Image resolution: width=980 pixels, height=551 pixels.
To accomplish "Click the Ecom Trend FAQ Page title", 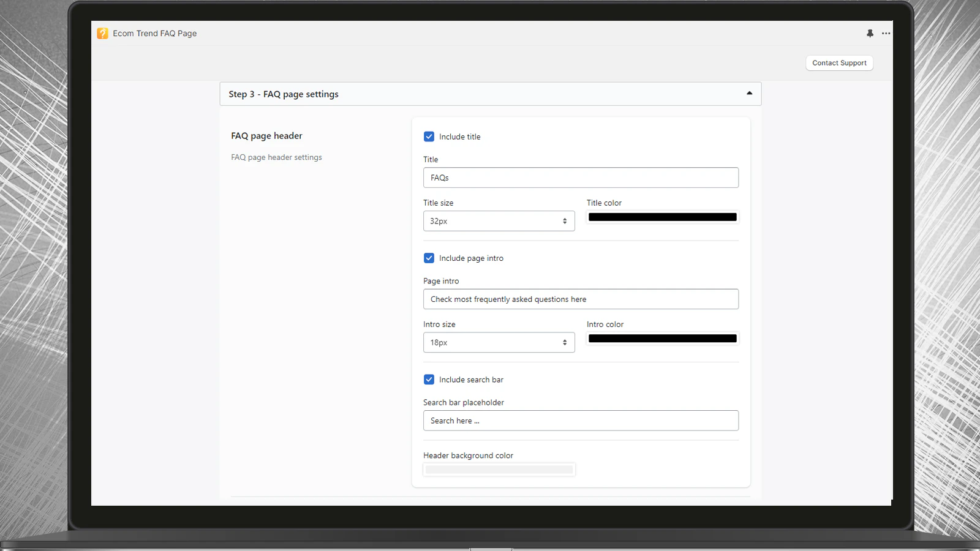I will 154,33.
